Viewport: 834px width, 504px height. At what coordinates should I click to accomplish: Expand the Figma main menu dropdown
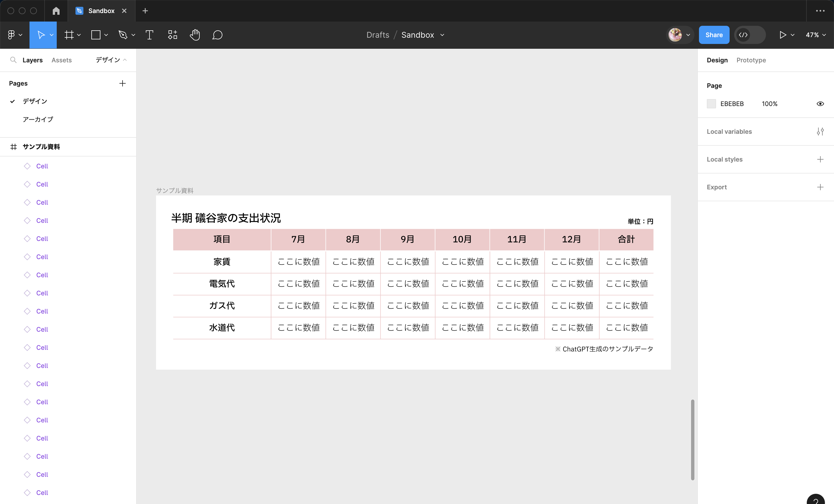(x=14, y=35)
